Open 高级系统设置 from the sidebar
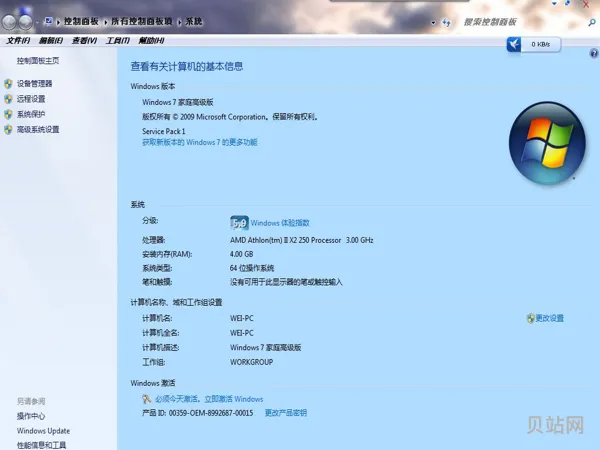 (x=38, y=129)
